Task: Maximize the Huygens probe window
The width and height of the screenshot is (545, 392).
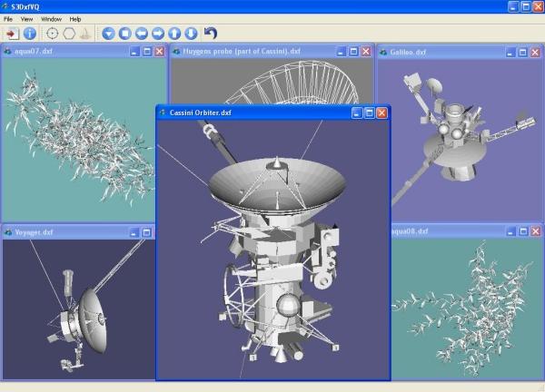Action: pyautogui.click(x=353, y=52)
